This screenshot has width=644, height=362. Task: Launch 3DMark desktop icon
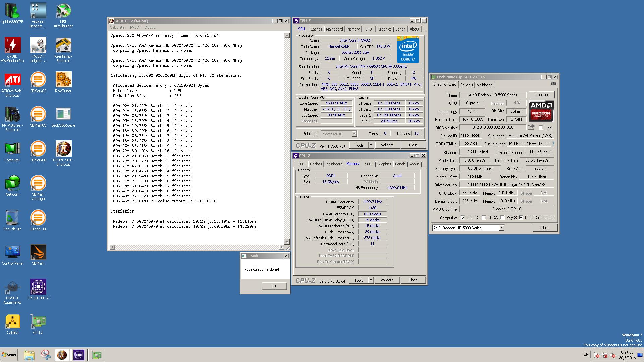tap(38, 255)
